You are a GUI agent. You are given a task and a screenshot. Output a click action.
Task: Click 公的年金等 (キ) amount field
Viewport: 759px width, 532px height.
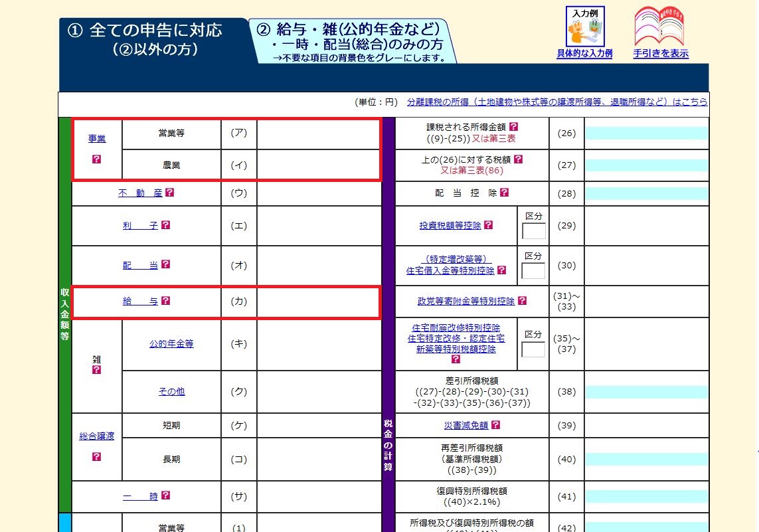[319, 344]
